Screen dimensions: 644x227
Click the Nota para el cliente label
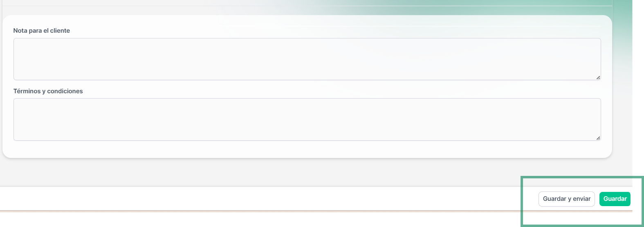(x=42, y=31)
